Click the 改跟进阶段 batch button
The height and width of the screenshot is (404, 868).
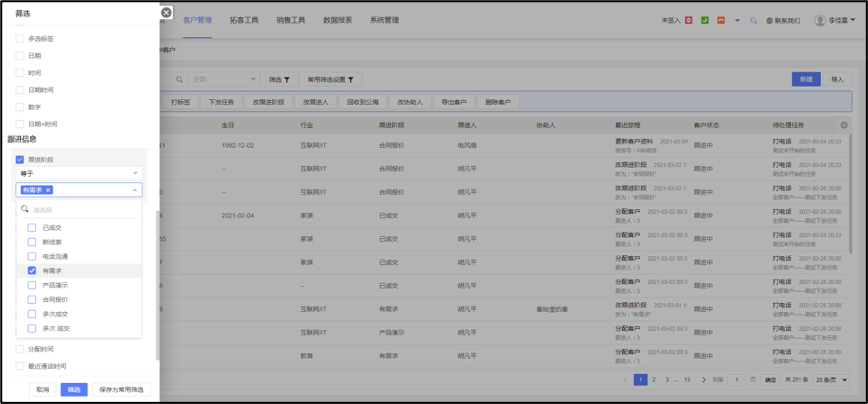pyautogui.click(x=268, y=102)
